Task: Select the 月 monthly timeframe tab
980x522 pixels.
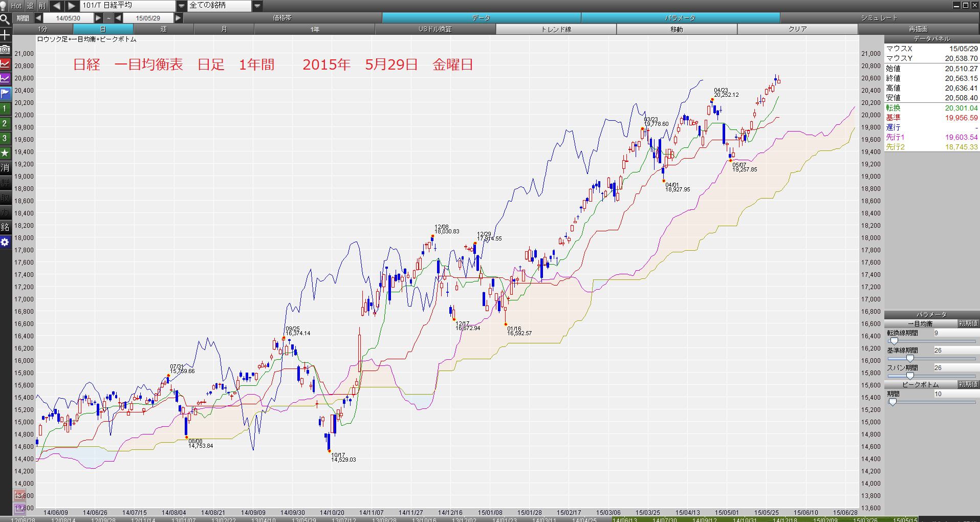Action: [224, 29]
